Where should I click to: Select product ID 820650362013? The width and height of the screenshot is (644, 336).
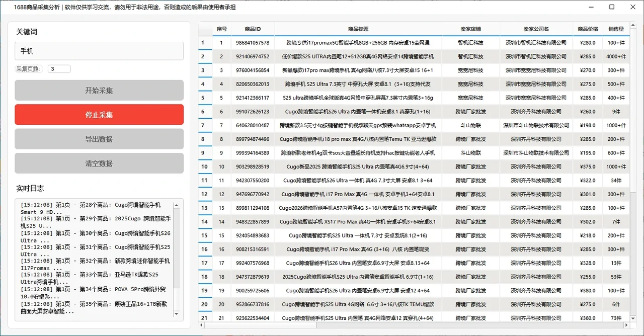pos(253,84)
